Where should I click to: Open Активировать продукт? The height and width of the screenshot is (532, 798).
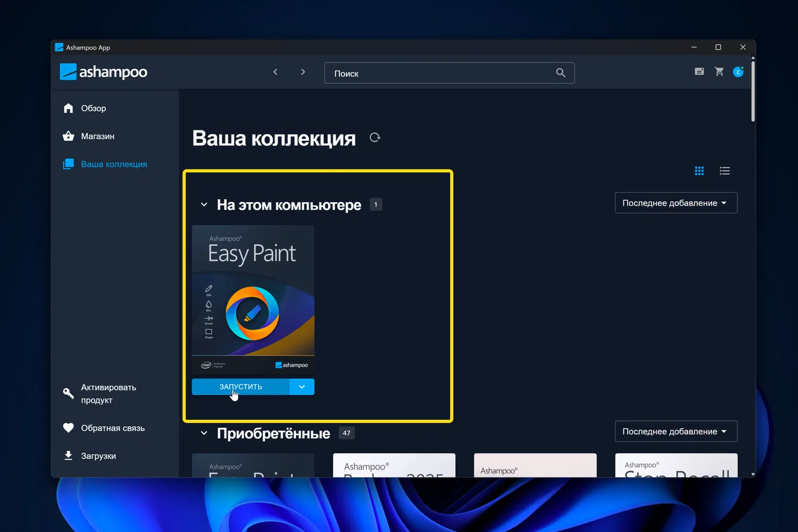point(109,394)
